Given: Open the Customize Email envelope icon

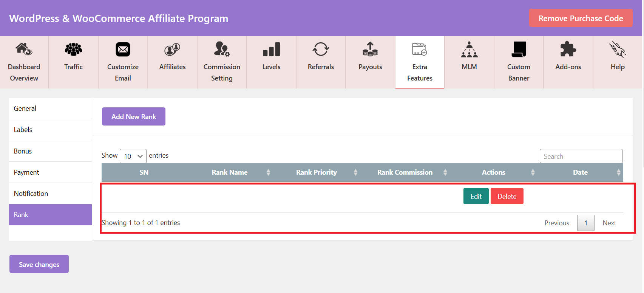Looking at the screenshot, I should coord(123,49).
